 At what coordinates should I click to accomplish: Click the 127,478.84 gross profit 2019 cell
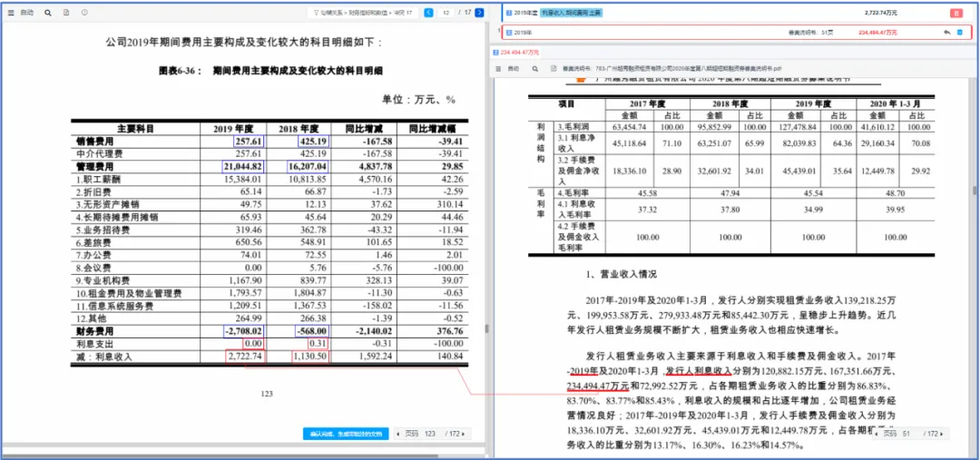point(797,126)
